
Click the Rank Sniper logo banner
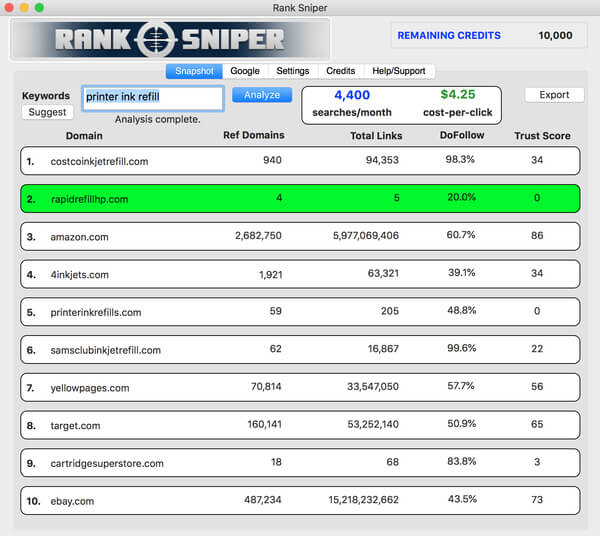[170, 39]
